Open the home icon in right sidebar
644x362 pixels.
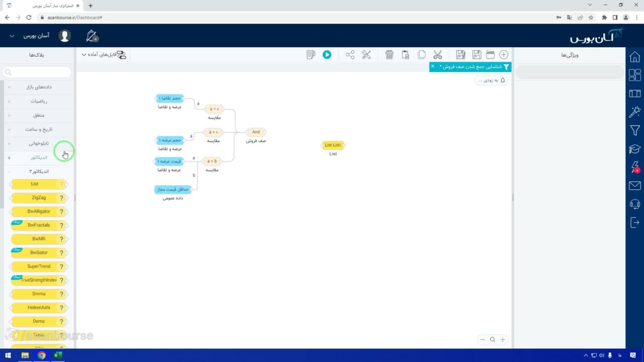pyautogui.click(x=635, y=57)
